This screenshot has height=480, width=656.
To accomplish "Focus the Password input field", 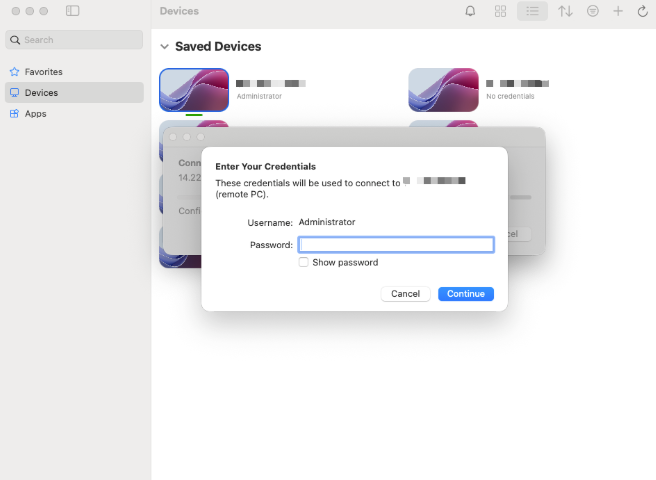I will [396, 244].
